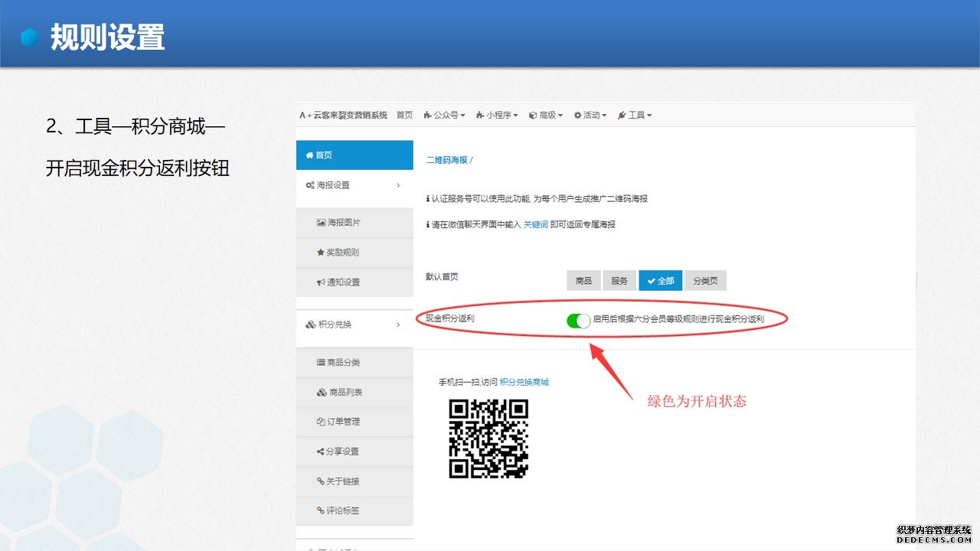Open 关于链接 in the sidebar

coord(354,481)
